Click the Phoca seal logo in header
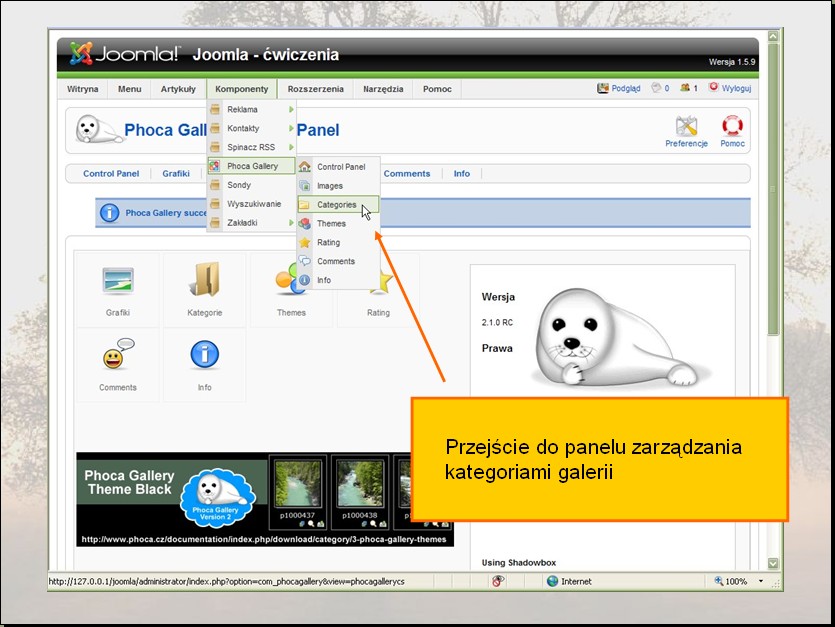Screen dimensions: 835x627 tap(99, 129)
